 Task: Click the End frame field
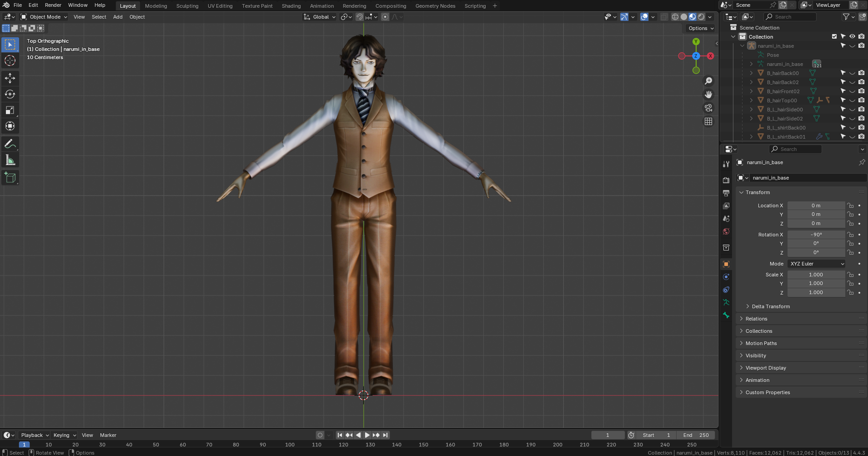(696, 435)
